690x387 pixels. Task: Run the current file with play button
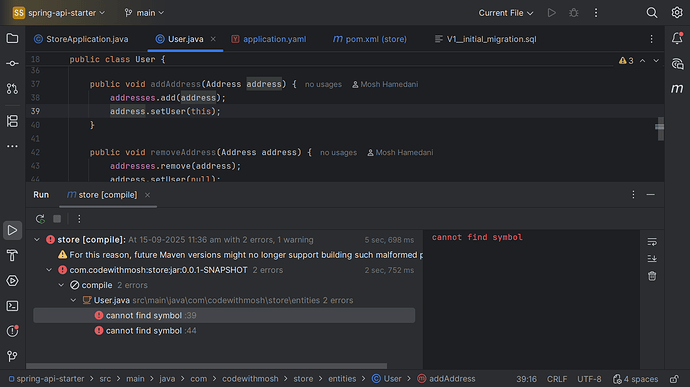[x=551, y=13]
